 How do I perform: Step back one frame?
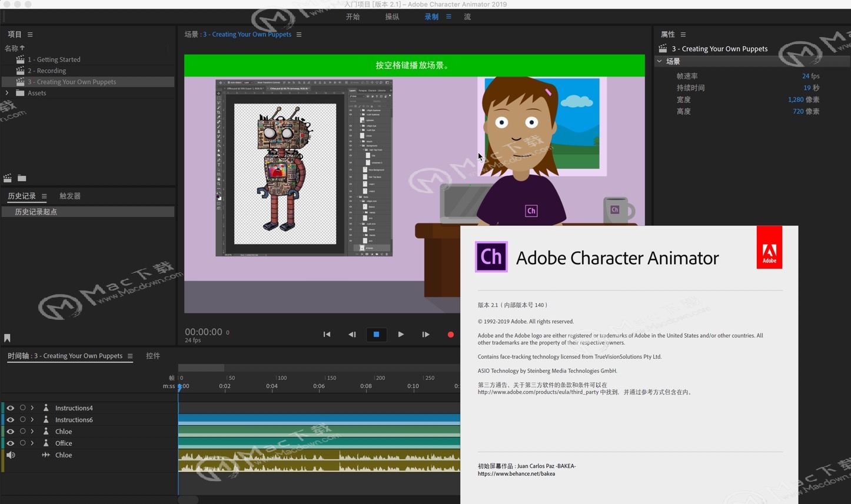(352, 334)
